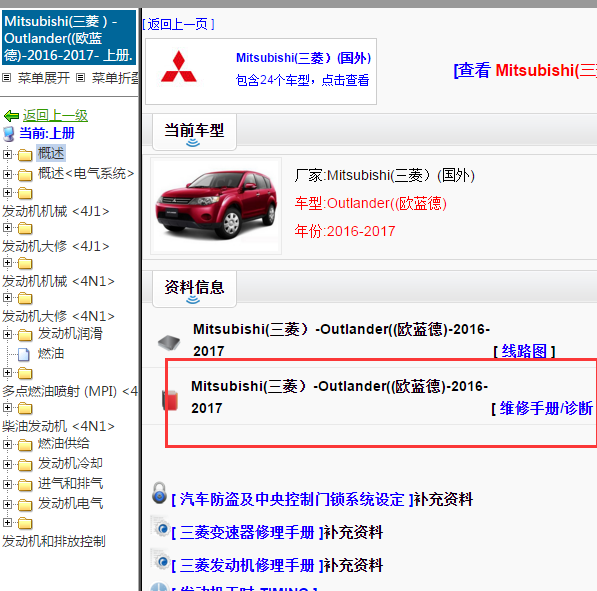Expand the 发动机冷却 node
This screenshot has width=597, height=591.
click(x=7, y=464)
